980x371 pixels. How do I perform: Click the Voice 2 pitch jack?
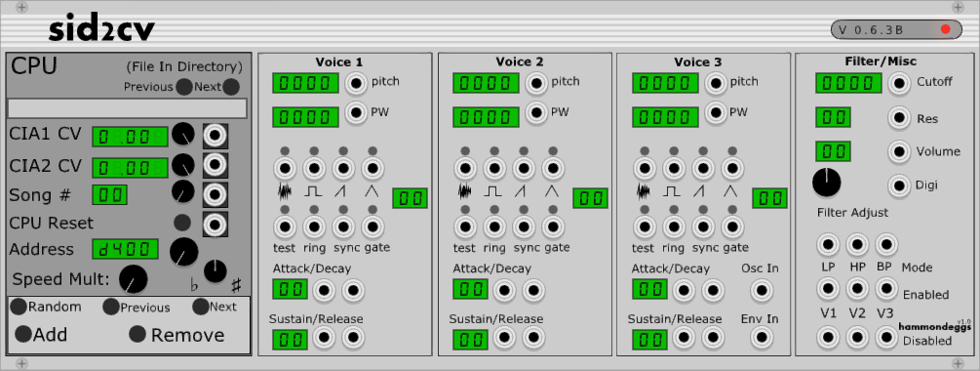point(536,83)
